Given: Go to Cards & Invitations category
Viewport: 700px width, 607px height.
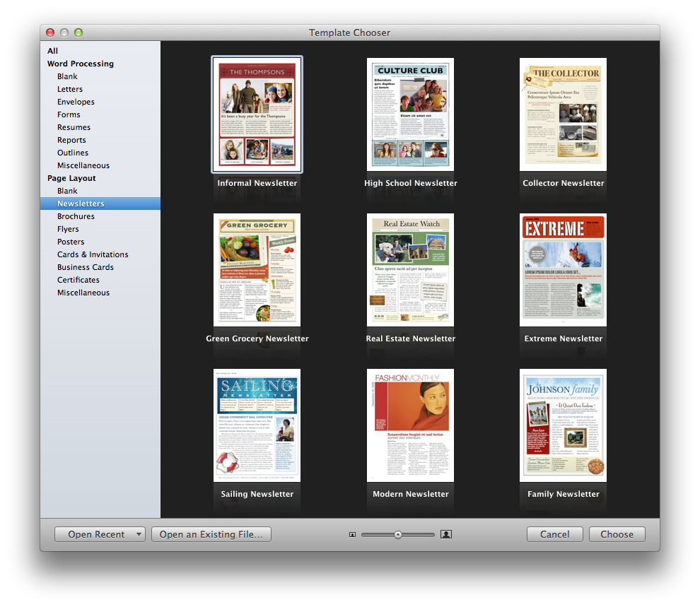Looking at the screenshot, I should tap(93, 254).
